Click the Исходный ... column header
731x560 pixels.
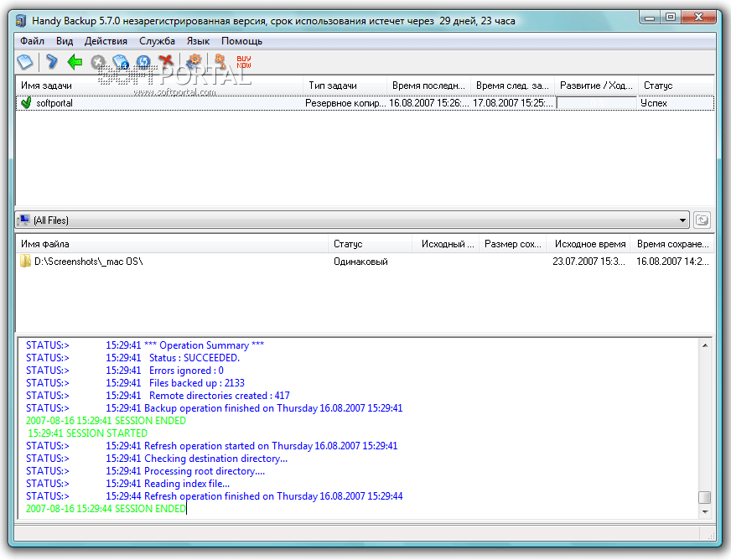point(446,244)
